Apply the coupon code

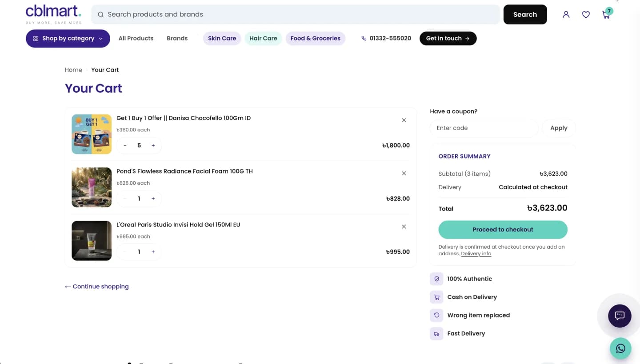point(559,128)
